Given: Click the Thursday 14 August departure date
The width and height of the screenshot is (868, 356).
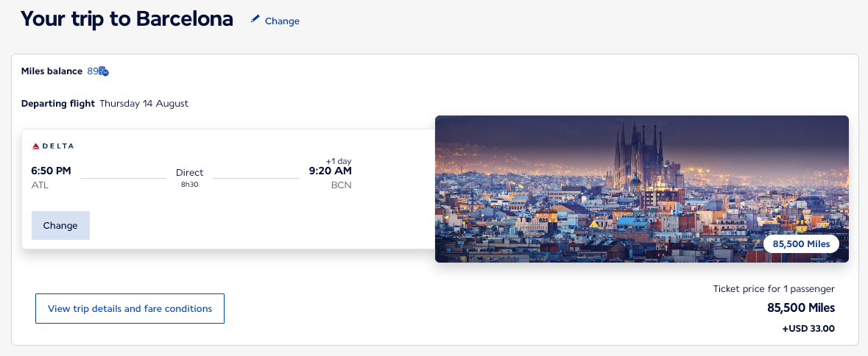Looking at the screenshot, I should 144,104.
